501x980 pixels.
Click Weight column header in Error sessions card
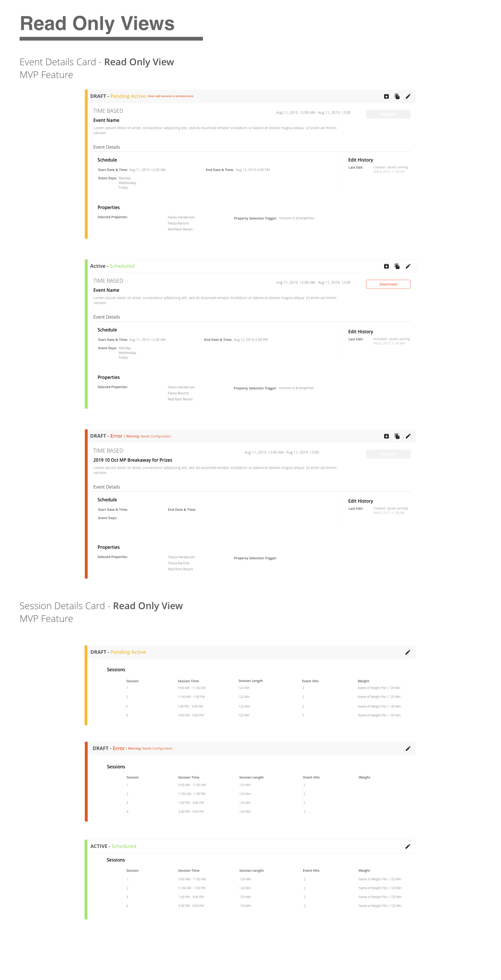[x=364, y=777]
